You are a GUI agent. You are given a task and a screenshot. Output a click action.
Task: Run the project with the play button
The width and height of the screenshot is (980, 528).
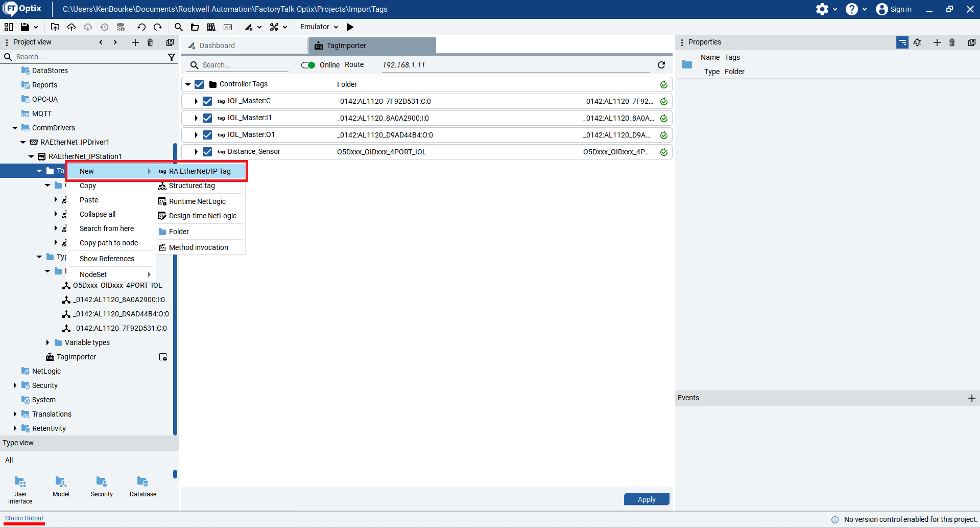coord(350,27)
